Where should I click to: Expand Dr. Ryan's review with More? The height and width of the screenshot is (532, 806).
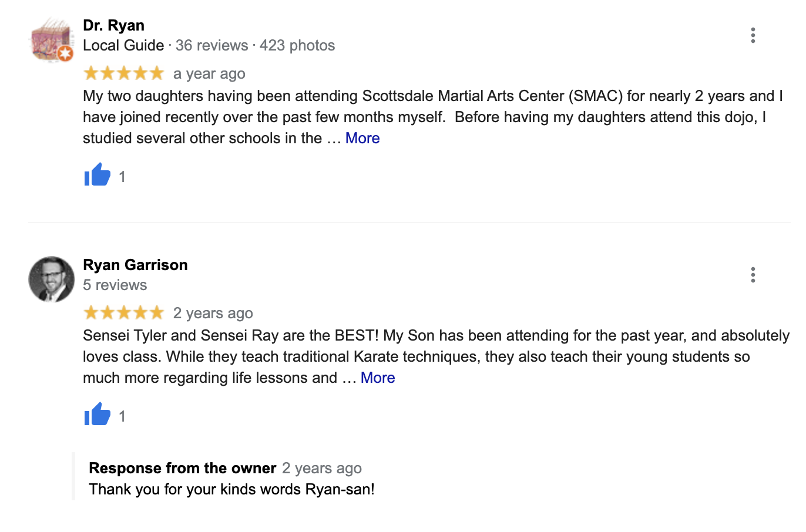coord(362,138)
